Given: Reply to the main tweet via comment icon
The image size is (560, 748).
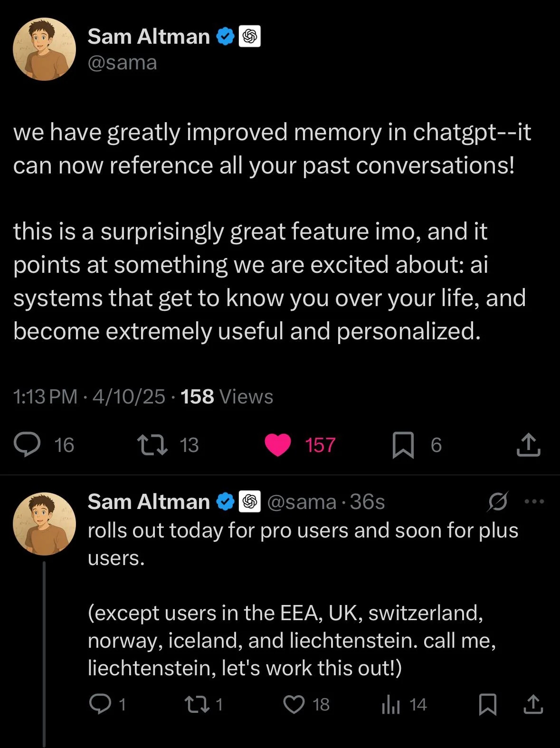Looking at the screenshot, I should (x=28, y=445).
